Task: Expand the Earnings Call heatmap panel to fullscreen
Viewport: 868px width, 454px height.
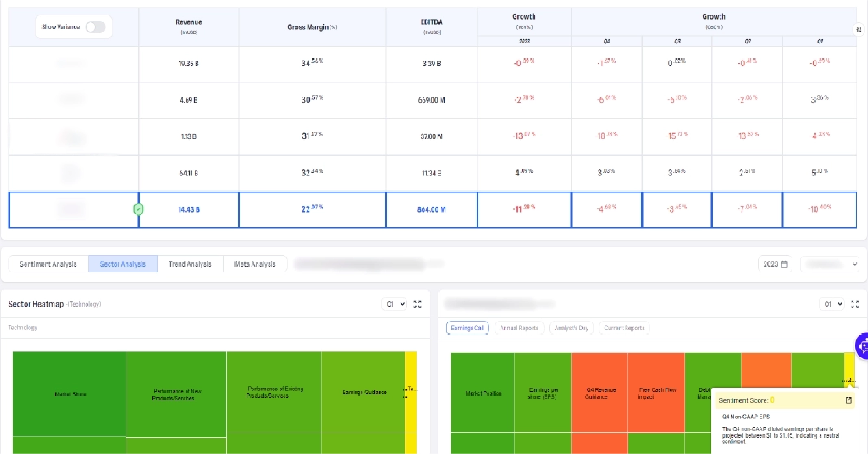Action: [x=855, y=304]
